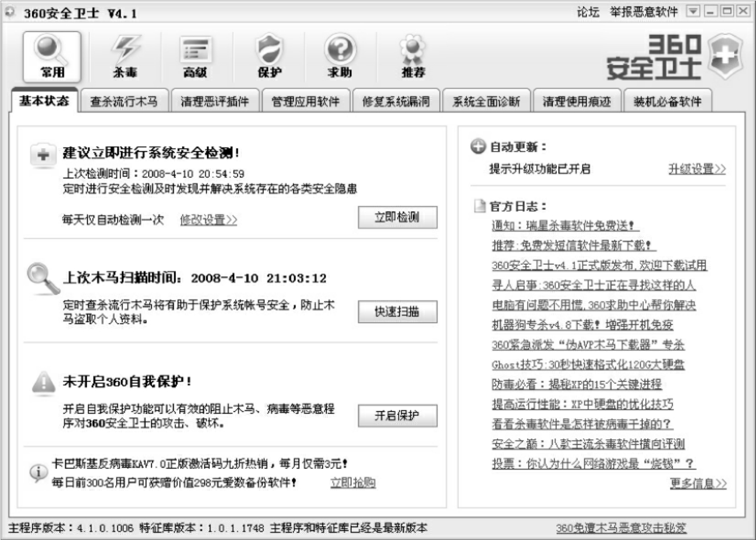Open the 保护 shield section
This screenshot has height=540, width=756.
(x=269, y=57)
